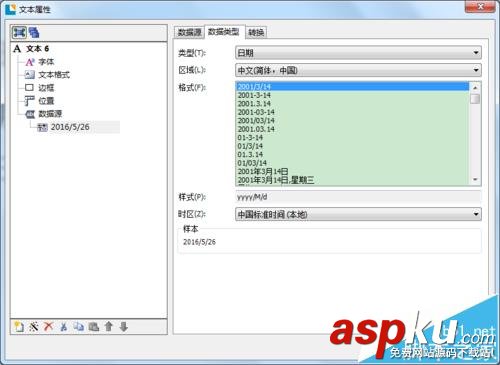Click the tree view mode icon

tap(19, 32)
